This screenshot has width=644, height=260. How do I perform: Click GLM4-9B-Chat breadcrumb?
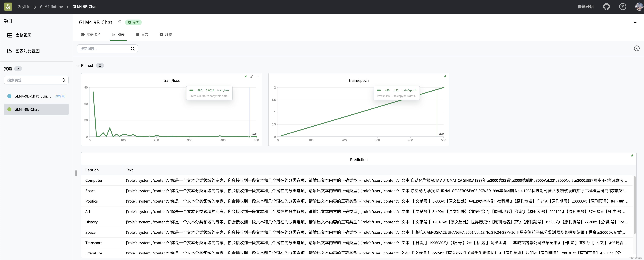[84, 7]
